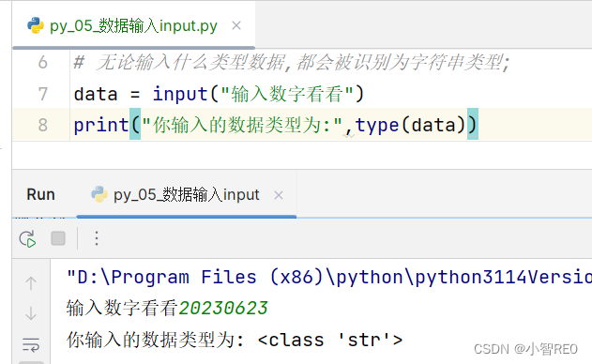The width and height of the screenshot is (592, 364).
Task: Open the py_05_数据输入input.py editor tab
Action: point(133,25)
